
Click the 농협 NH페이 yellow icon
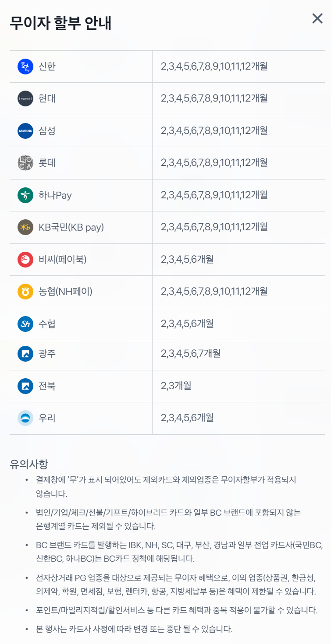[25, 292]
